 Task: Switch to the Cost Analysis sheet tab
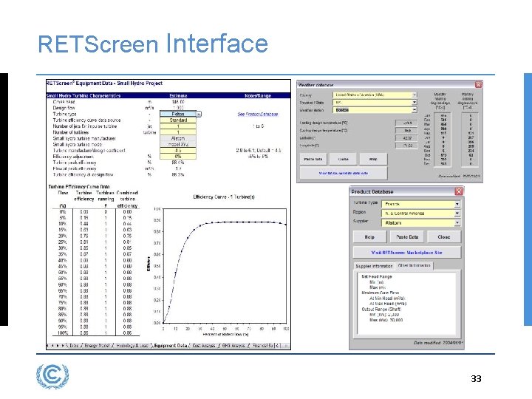[x=204, y=346]
